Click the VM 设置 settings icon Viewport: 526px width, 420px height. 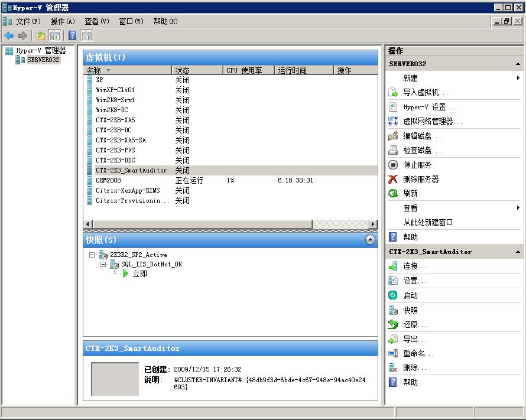[393, 281]
